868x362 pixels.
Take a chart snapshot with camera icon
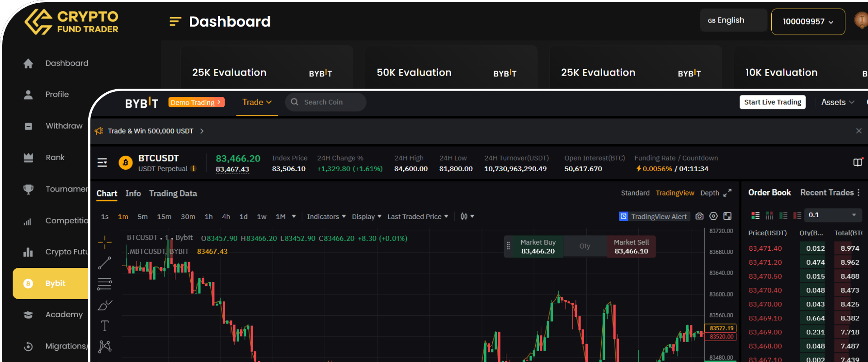(x=699, y=216)
